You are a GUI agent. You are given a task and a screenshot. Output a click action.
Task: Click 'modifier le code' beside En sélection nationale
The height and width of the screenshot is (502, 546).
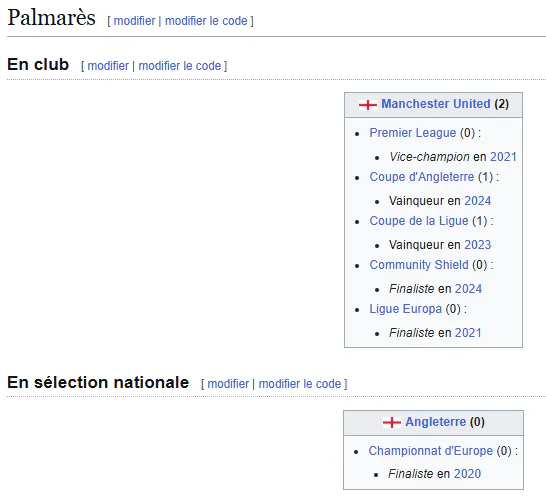tap(300, 384)
